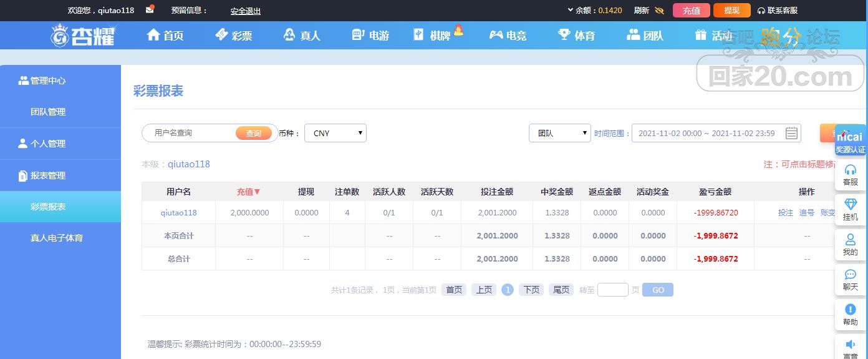This screenshot has width=868, height=359.
Task: Select 真人电子体育 in left sidebar
Action: pyautogui.click(x=57, y=238)
